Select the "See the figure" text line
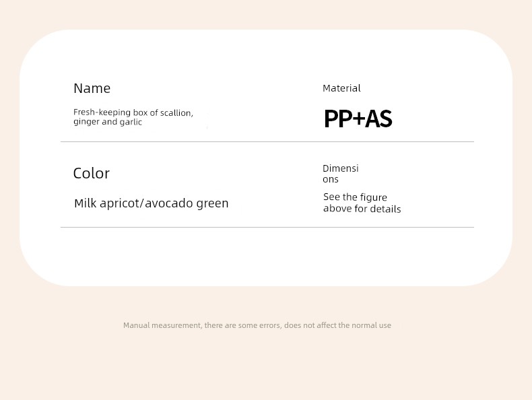 click(x=355, y=197)
